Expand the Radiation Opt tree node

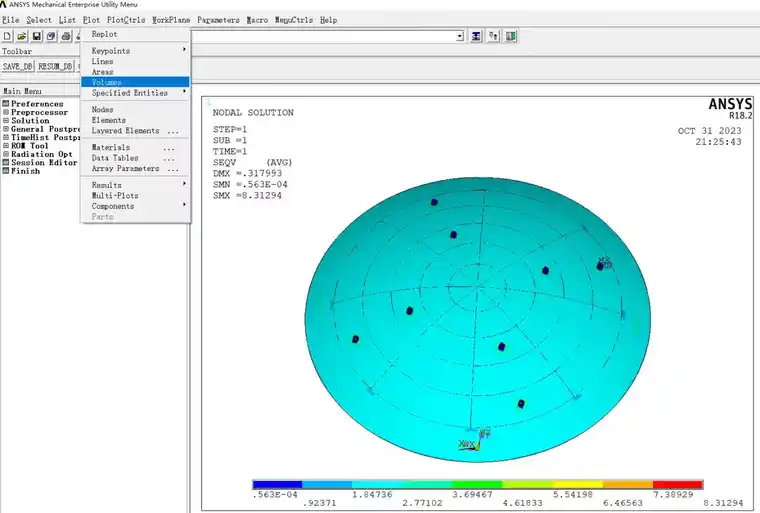pos(6,154)
